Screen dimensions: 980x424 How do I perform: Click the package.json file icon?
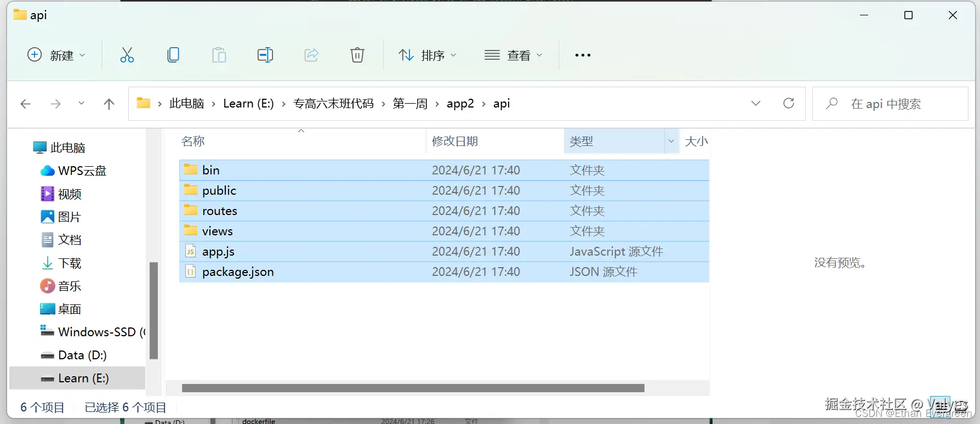coord(190,272)
